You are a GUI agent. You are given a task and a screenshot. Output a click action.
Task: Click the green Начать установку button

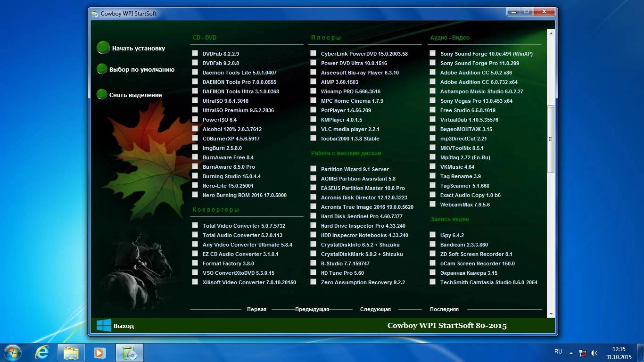click(102, 48)
